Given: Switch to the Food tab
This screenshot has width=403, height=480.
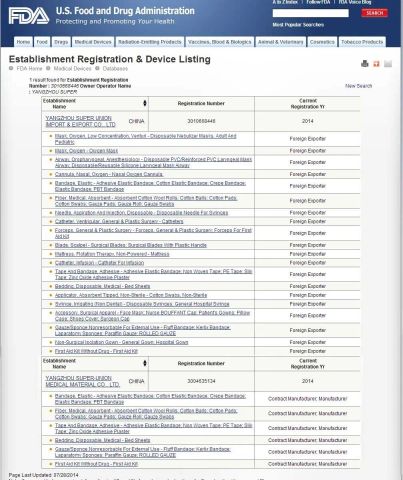Looking at the screenshot, I should coord(42,42).
